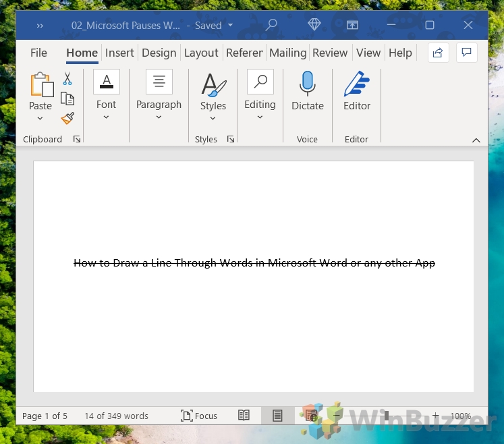Open zoom dialog via 100% label
The height and width of the screenshot is (444, 504).
click(x=461, y=416)
